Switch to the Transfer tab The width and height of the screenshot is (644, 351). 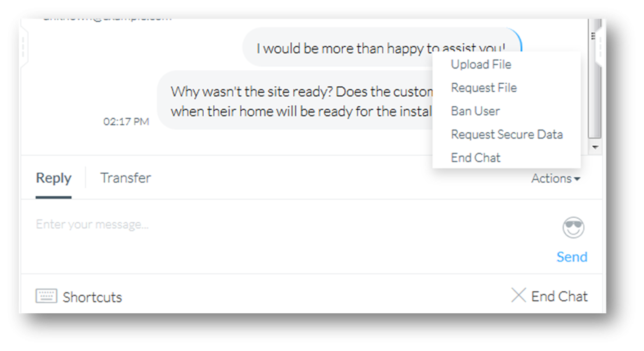125,178
